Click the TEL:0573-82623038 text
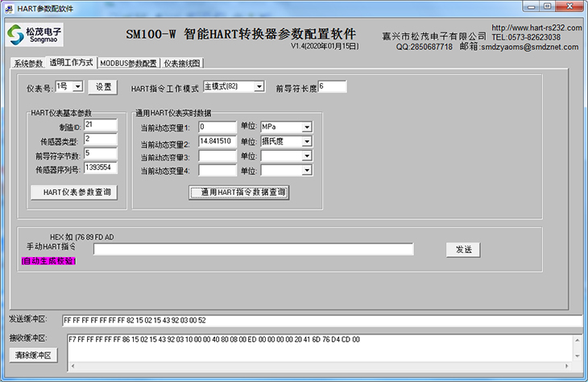Viewport: 588px width, 382px height. pyautogui.click(x=526, y=37)
